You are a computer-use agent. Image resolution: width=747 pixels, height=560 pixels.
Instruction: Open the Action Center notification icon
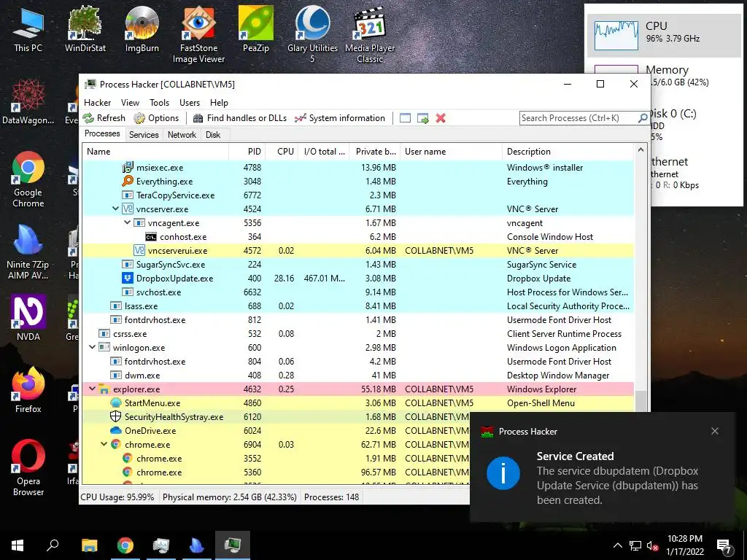pos(724,545)
